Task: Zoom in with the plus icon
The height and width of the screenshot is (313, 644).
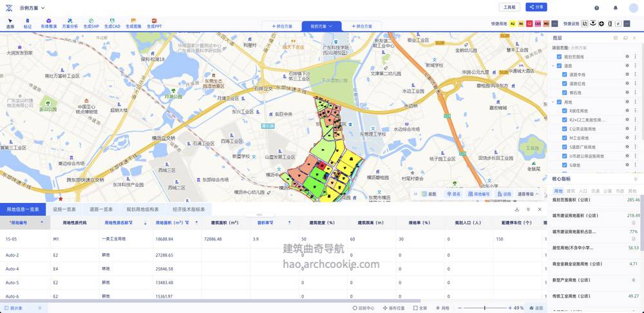Action: 510,308
